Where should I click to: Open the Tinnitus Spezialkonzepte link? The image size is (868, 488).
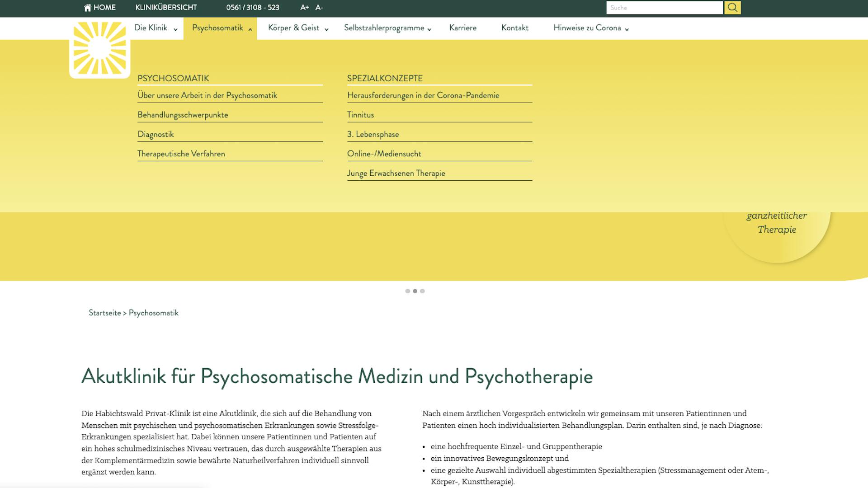tap(360, 115)
